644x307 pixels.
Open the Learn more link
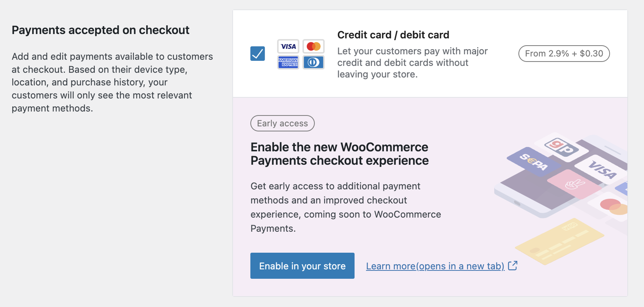pos(435,266)
